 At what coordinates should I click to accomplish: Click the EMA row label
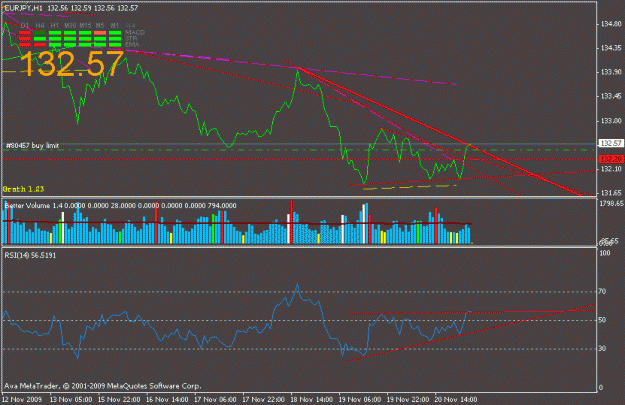(132, 44)
